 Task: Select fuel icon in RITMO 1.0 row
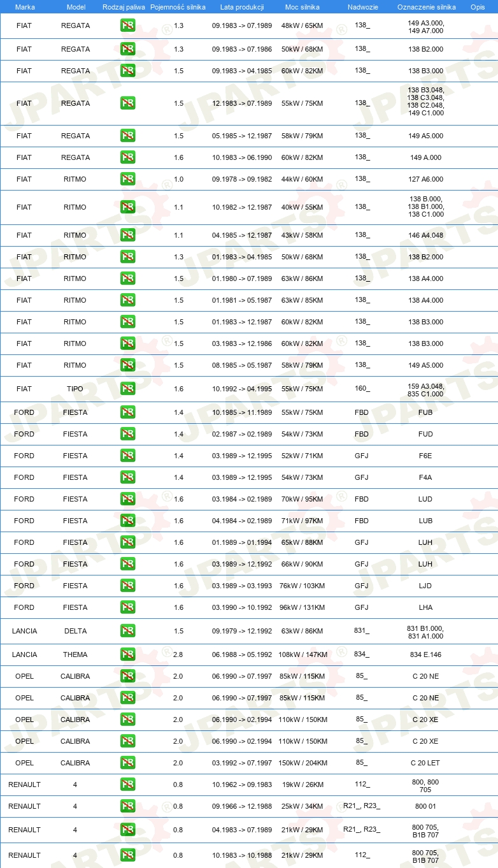click(x=127, y=179)
